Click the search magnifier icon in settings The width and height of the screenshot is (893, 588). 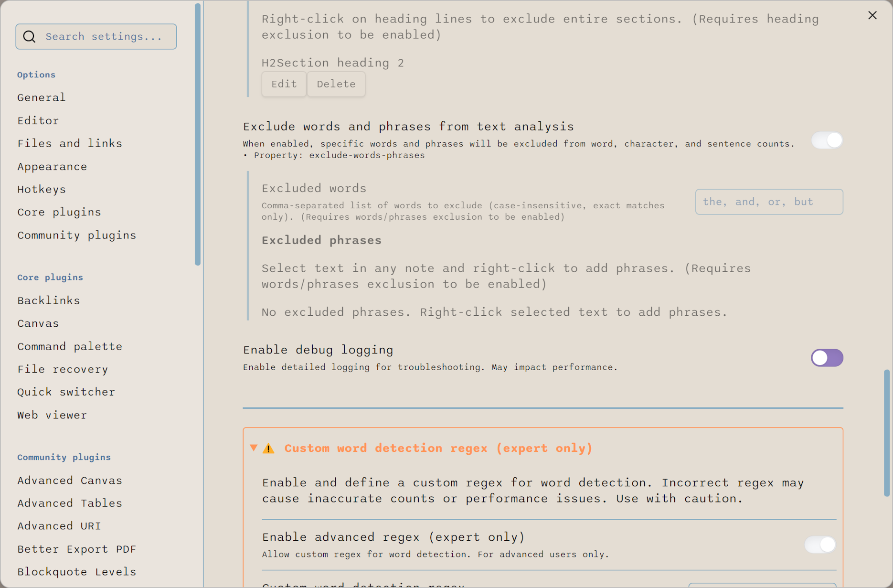coord(29,36)
